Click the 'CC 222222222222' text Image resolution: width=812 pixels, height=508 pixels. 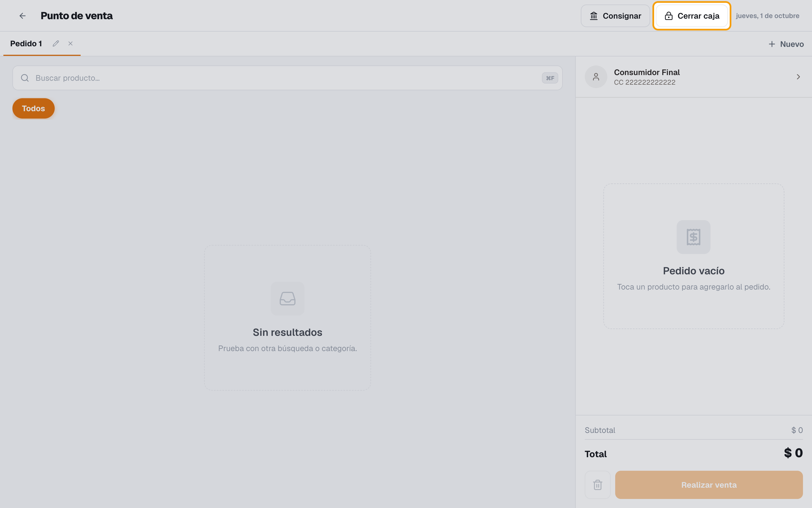[x=645, y=82]
